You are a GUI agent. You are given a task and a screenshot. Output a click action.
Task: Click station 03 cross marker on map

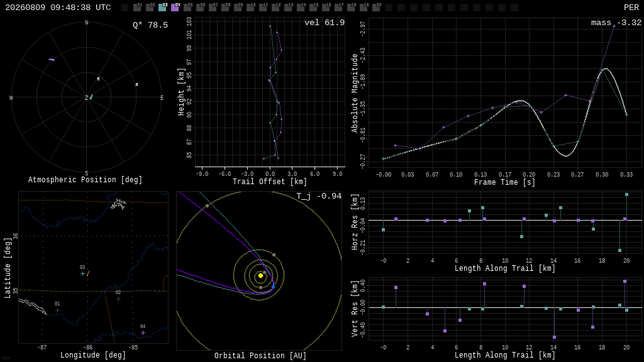(82, 273)
